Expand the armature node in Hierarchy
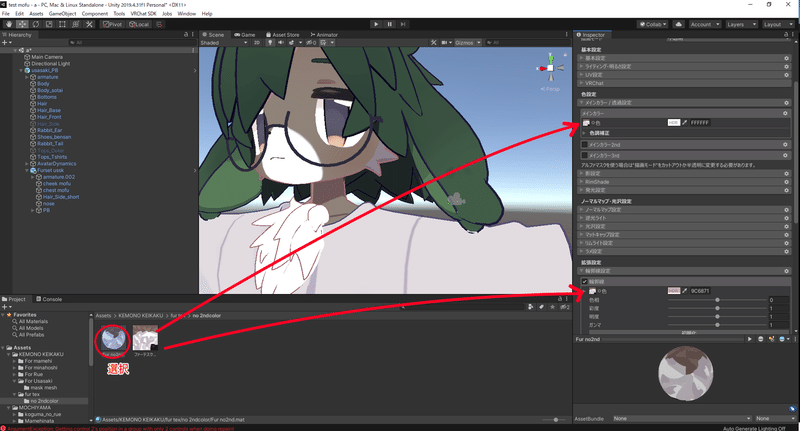Viewport: 800px width, 431px height. click(x=27, y=77)
